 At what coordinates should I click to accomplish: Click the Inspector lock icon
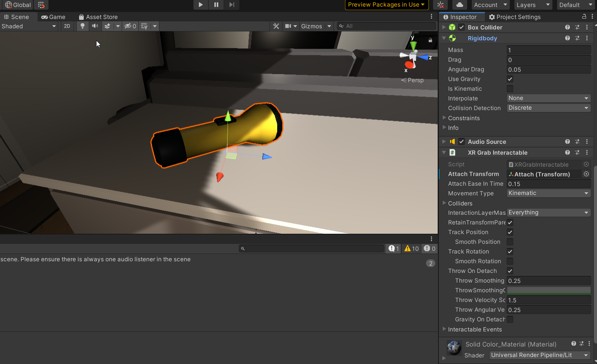584,17
